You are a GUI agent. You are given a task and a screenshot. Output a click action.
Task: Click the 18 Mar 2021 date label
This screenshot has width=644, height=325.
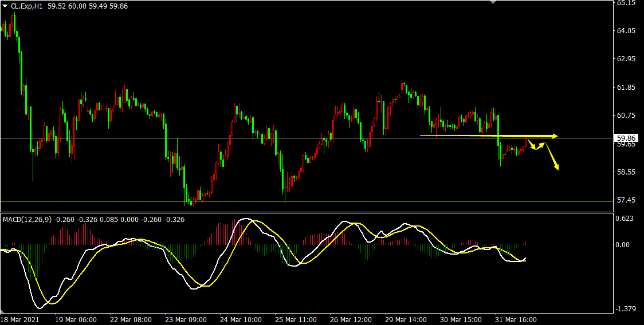tap(19, 319)
